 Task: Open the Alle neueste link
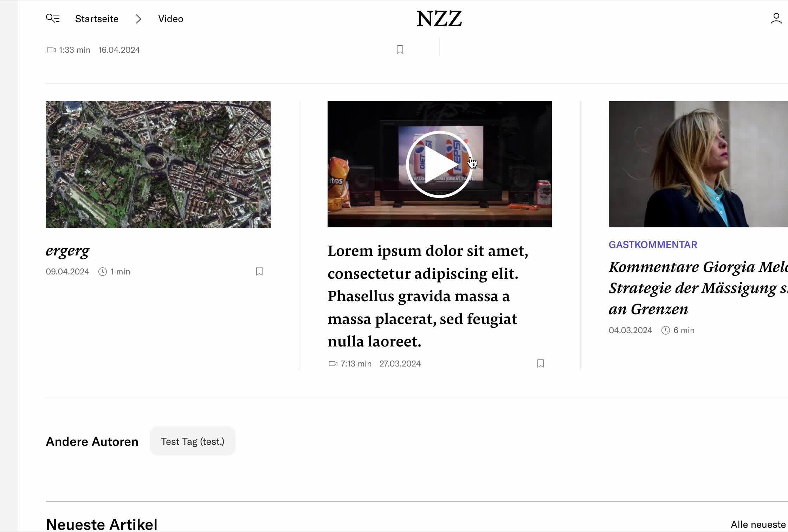click(758, 524)
